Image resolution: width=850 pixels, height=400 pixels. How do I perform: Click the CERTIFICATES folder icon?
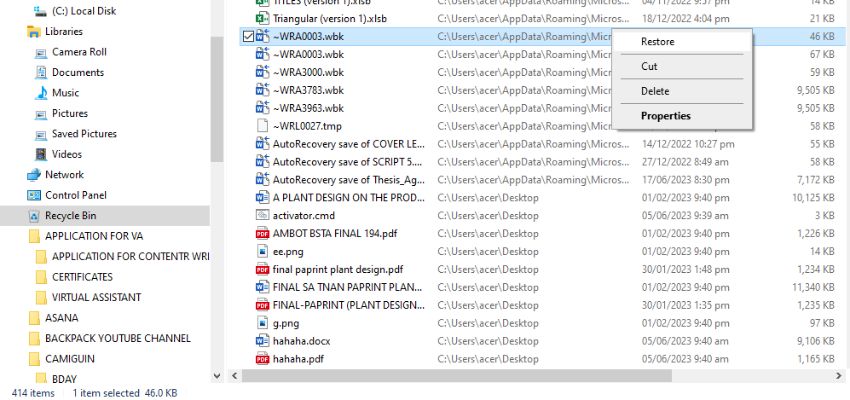[41, 277]
